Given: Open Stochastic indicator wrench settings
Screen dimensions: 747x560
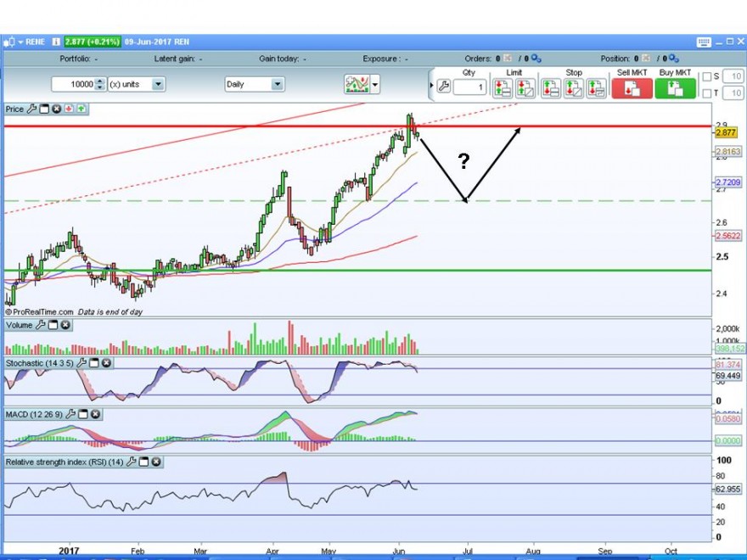Looking at the screenshot, I should coord(81,363).
